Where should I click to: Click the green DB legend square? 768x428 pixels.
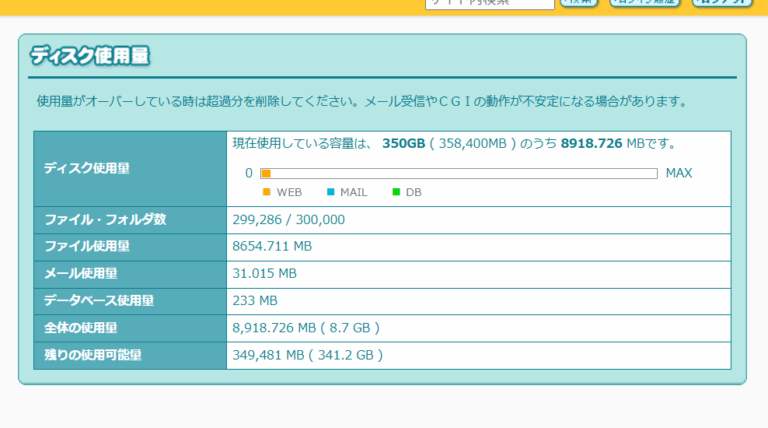pos(396,191)
